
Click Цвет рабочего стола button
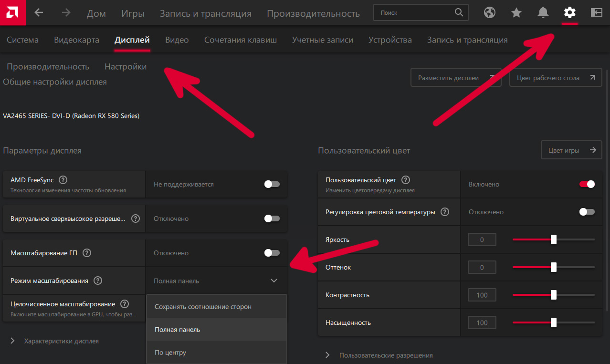point(556,77)
